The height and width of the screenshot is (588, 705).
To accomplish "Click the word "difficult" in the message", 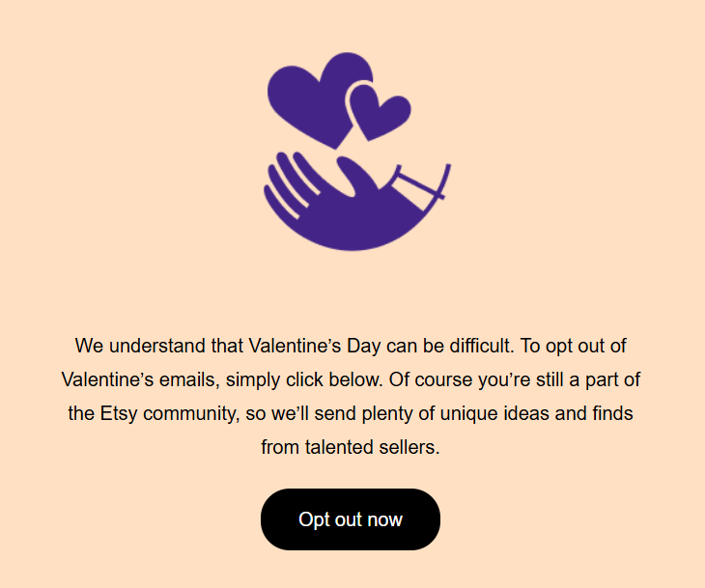I will pos(480,346).
